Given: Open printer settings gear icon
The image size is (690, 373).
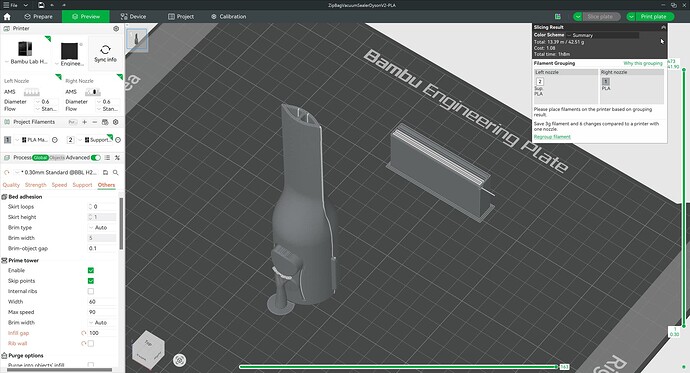Looking at the screenshot, I should [116, 29].
